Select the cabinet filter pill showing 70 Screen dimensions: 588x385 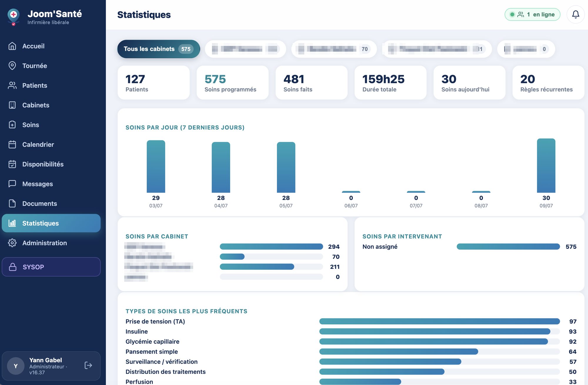(334, 49)
